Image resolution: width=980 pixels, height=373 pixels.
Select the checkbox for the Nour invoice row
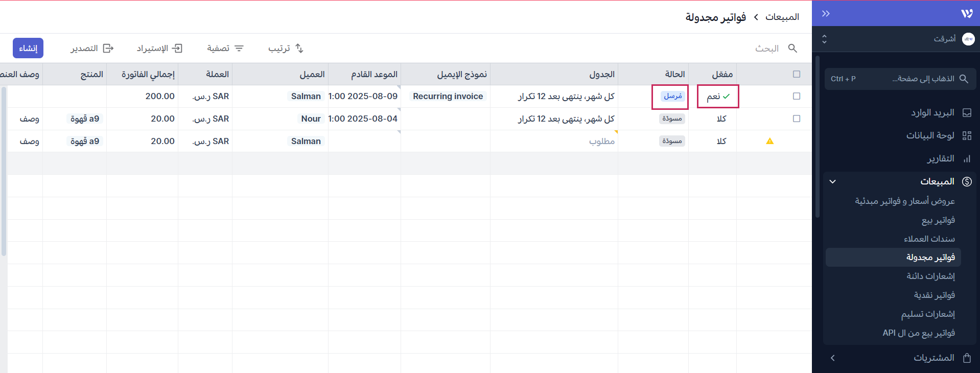tap(796, 119)
